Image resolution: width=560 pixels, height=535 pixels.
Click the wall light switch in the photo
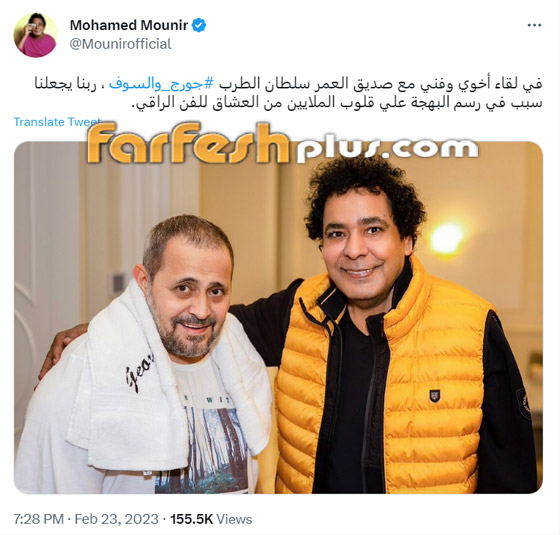coord(118,283)
